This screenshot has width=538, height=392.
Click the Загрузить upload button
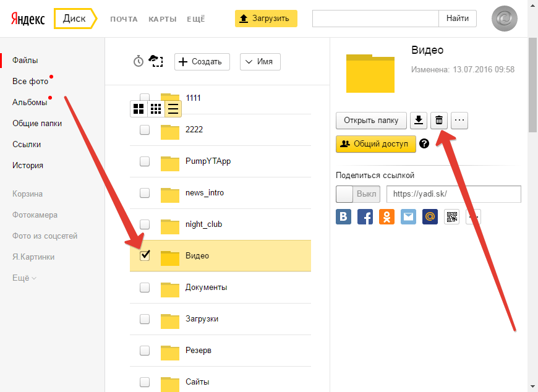point(266,19)
